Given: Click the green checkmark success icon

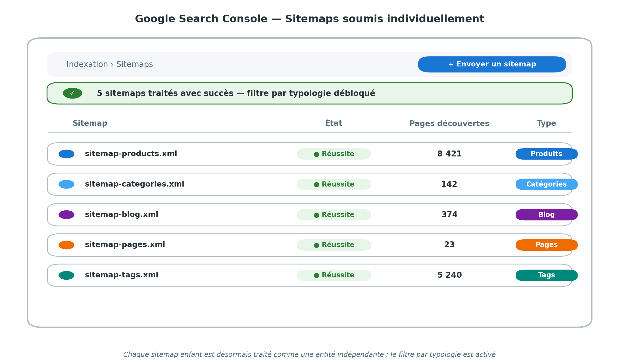Looking at the screenshot, I should pos(72,93).
